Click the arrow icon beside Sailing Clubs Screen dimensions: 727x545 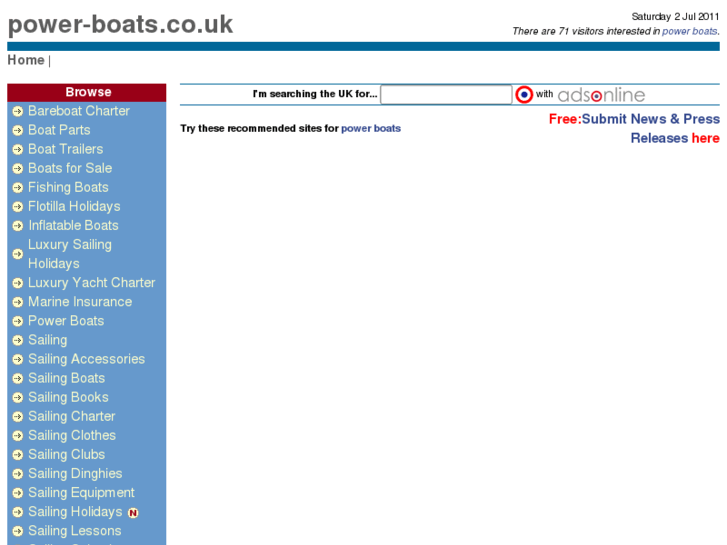[18, 455]
